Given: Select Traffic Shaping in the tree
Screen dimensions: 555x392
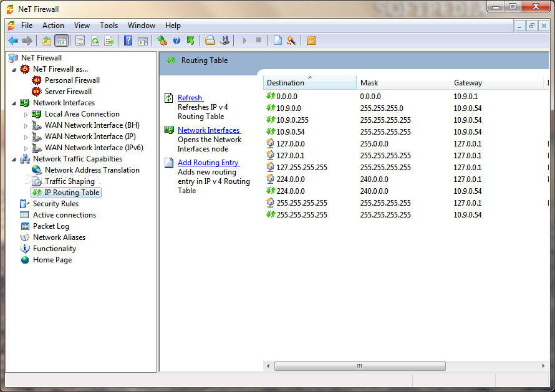Looking at the screenshot, I should [70, 181].
